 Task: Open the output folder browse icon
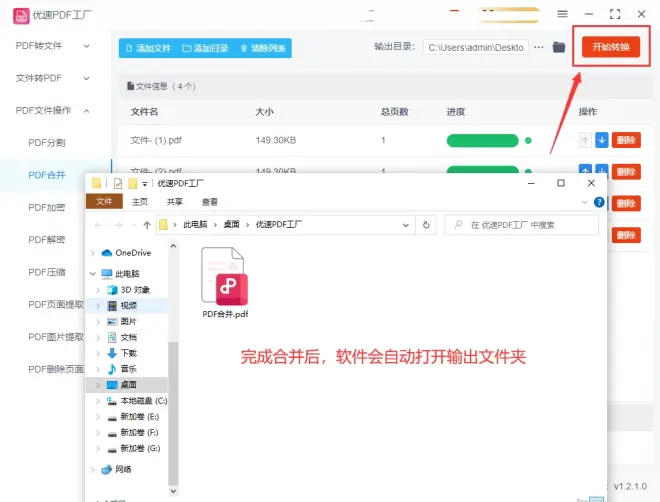[560, 48]
